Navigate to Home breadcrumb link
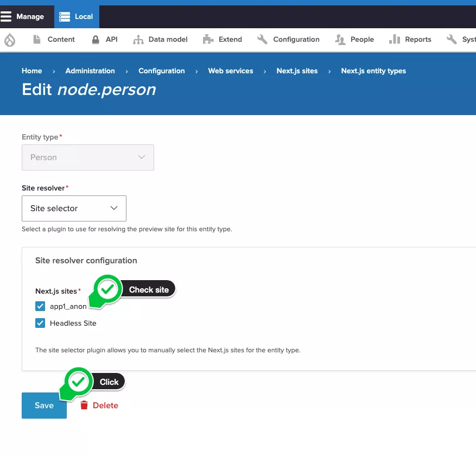 [x=31, y=71]
